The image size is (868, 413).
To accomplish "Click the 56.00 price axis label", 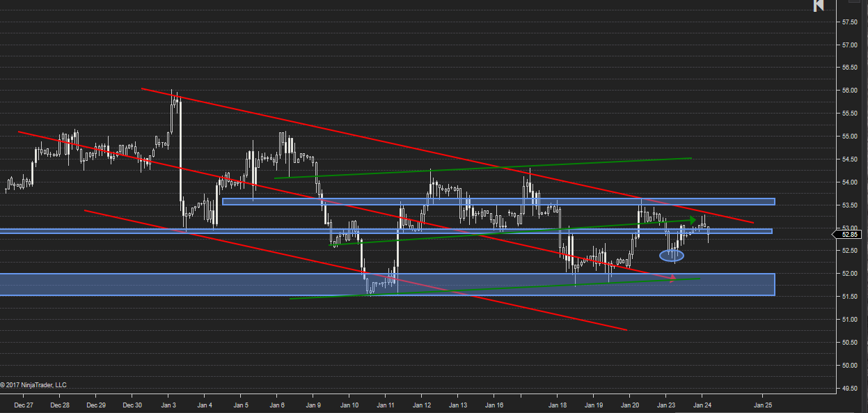I will (849, 91).
